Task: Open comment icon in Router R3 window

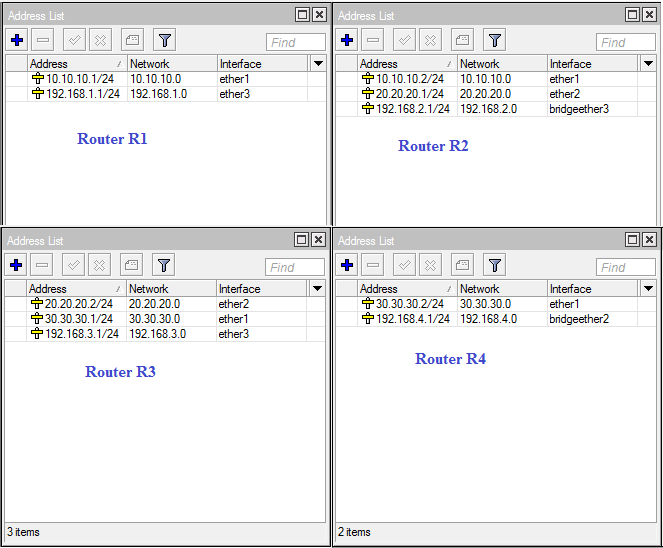Action: click(x=131, y=265)
